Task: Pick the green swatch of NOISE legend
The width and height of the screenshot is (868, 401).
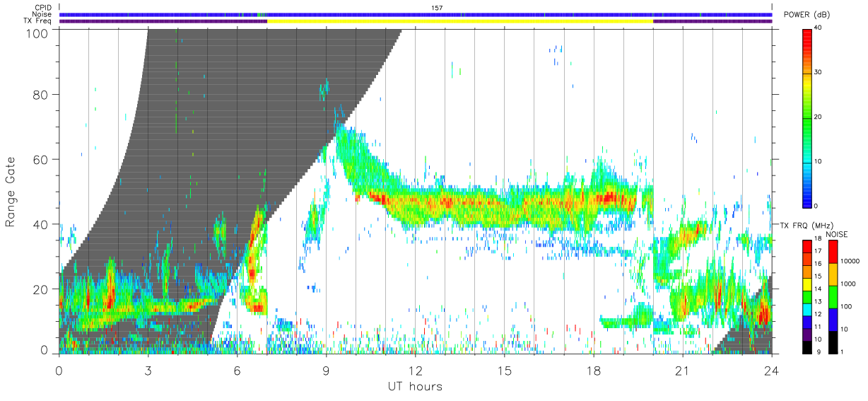Action: click(833, 297)
